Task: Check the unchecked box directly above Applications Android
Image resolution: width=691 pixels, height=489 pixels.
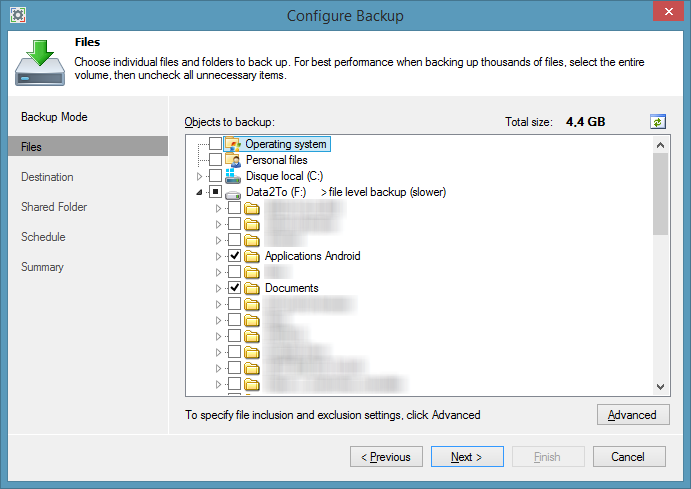Action: (234, 240)
